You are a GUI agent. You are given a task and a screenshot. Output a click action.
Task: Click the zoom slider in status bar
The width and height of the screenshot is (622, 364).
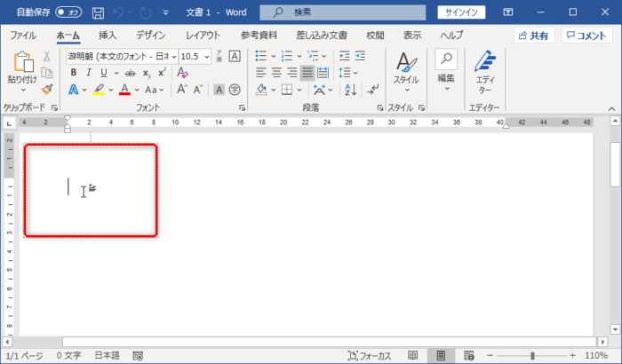coord(533,355)
